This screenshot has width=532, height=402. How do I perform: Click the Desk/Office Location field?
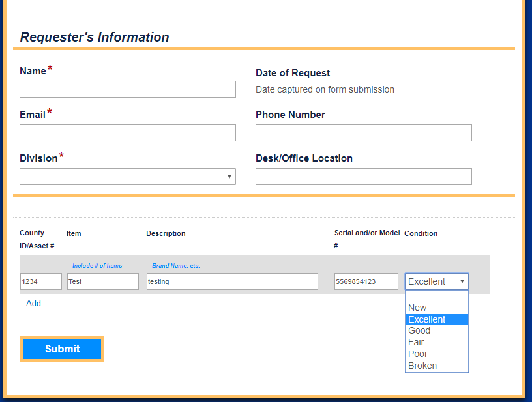point(363,177)
